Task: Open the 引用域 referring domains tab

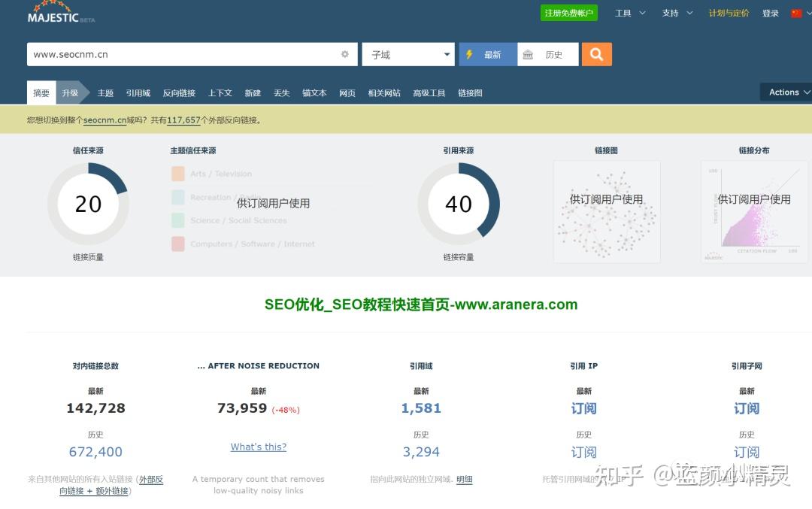Action: (x=138, y=92)
